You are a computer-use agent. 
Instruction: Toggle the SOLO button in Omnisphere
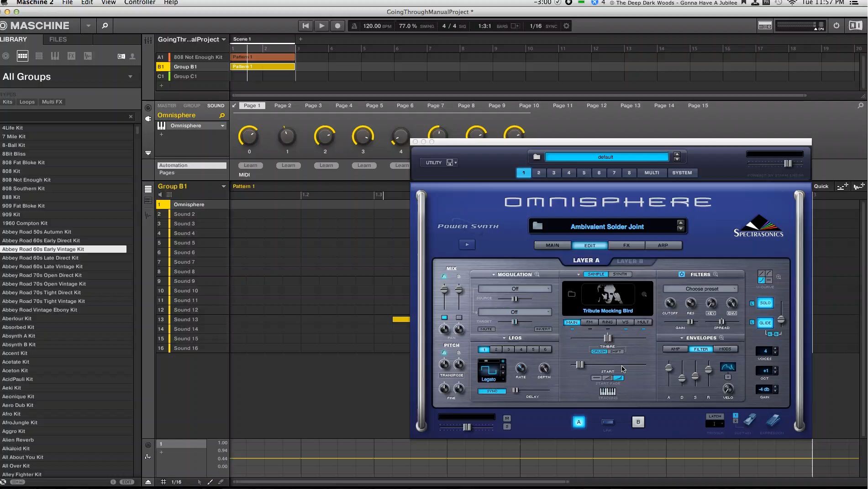coord(765,303)
